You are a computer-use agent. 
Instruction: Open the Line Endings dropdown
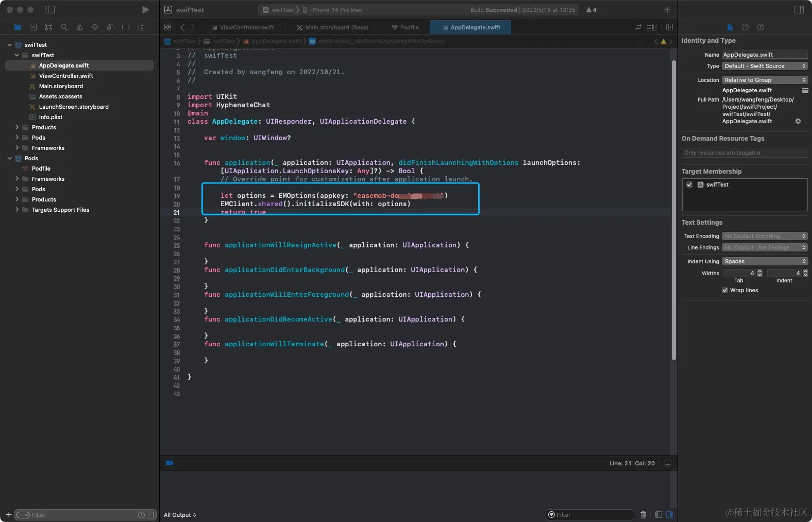765,247
